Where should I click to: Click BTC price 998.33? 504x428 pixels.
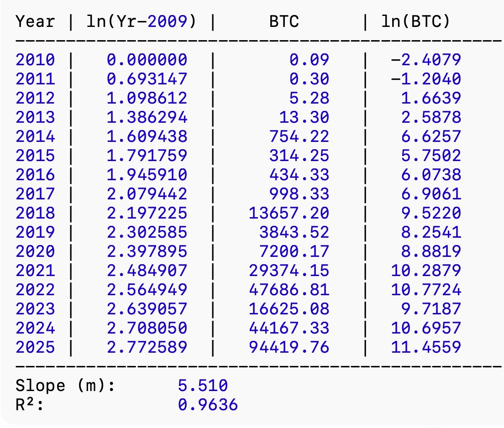(299, 194)
